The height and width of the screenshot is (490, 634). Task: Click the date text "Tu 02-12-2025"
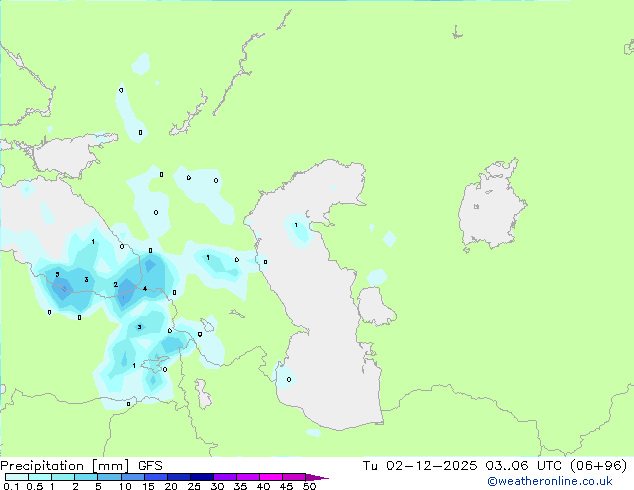[420, 466]
